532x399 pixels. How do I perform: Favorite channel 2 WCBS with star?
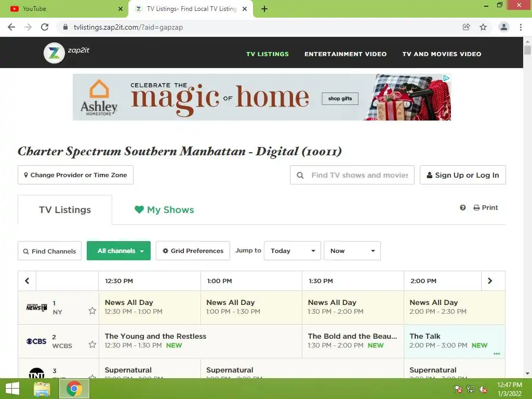click(92, 345)
